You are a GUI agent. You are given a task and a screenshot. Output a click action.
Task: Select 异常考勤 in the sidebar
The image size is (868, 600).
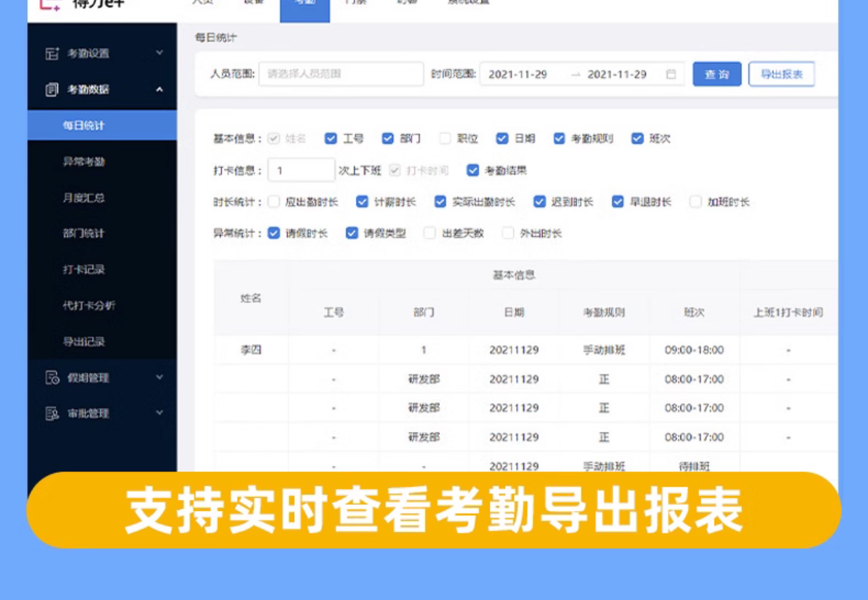[x=84, y=162]
